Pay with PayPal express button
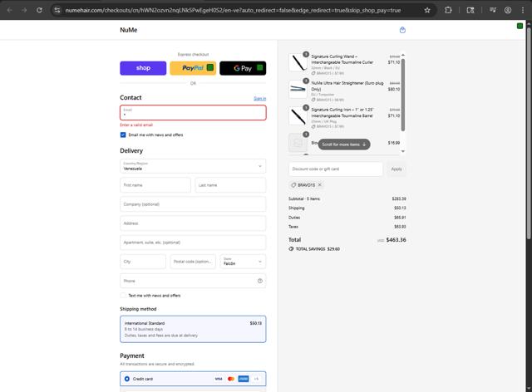 pos(193,68)
